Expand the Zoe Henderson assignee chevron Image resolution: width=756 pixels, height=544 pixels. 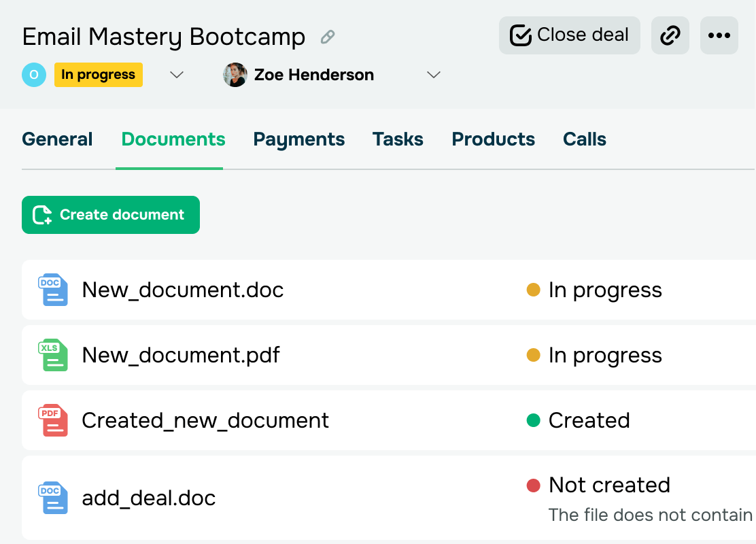(x=434, y=75)
